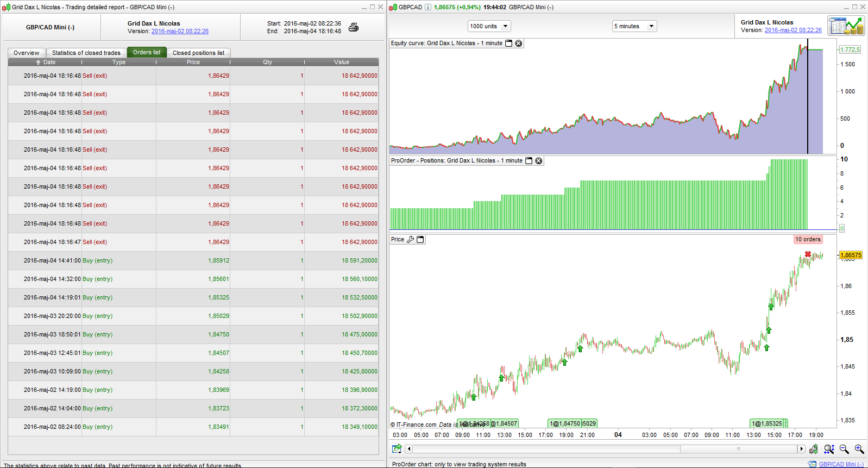This screenshot has height=468, width=868.
Task: Maximize the Price chart panel
Action: 420,240
